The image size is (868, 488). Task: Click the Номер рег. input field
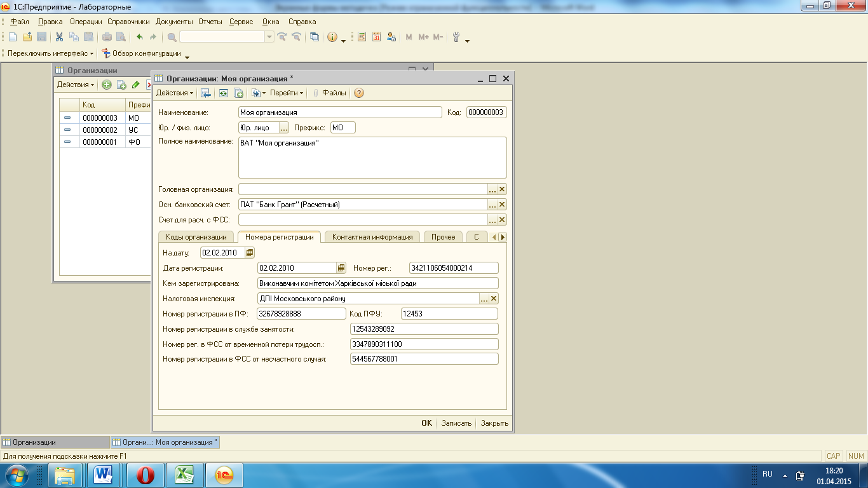click(454, 268)
